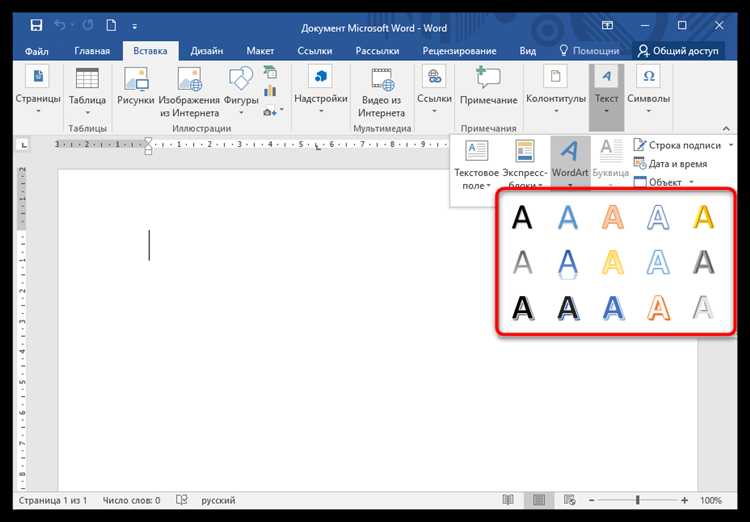750x522 pixels.
Task: Select the flat gray WordArt style
Action: tap(522, 262)
